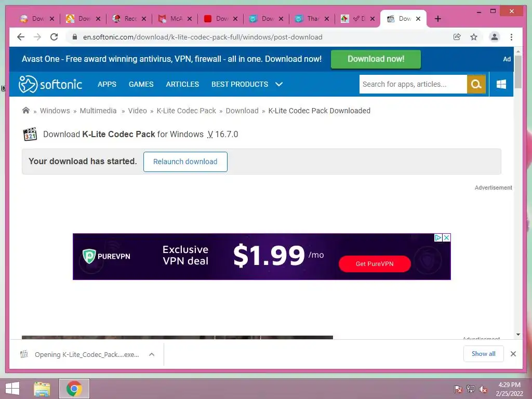This screenshot has height=399, width=532.
Task: Click the K-Lite Codec Pack clapperboard icon
Action: 30,135
